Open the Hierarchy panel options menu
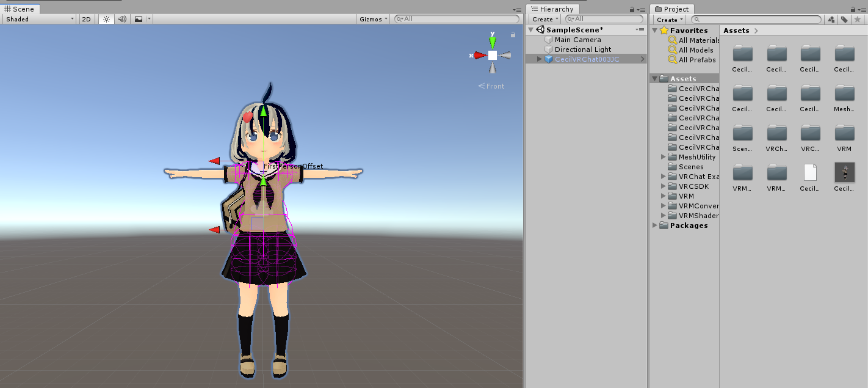This screenshot has width=868, height=388. coord(641,9)
